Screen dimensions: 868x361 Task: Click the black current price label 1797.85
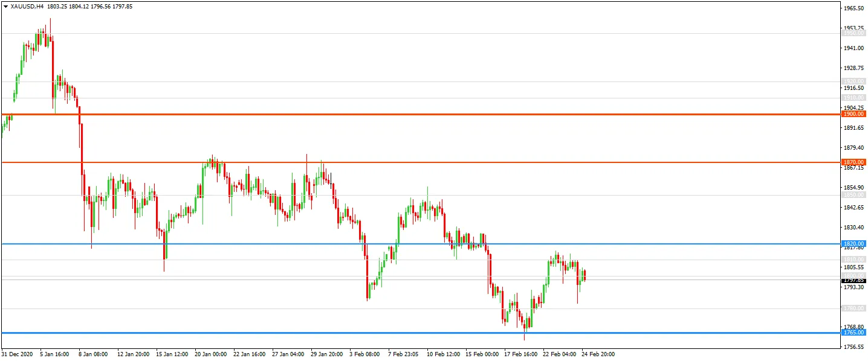[854, 280]
